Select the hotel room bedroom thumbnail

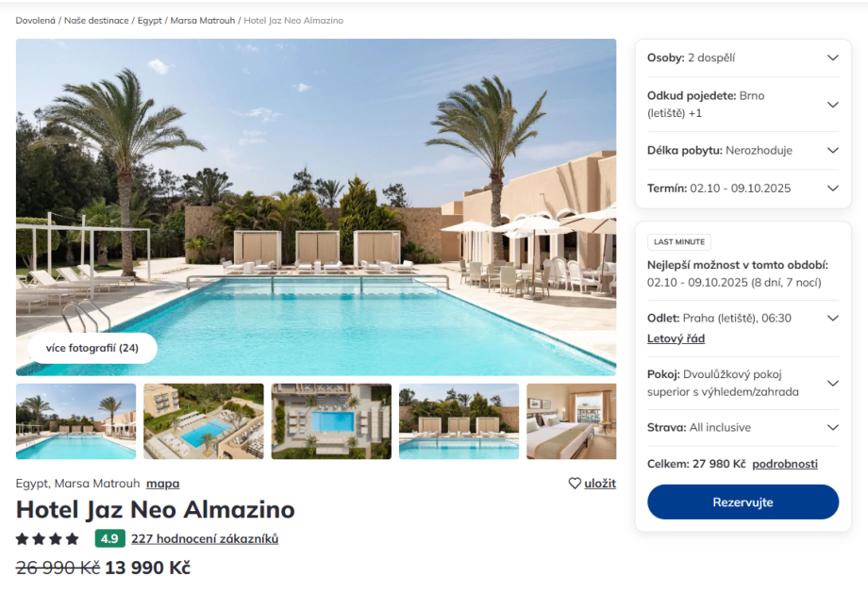coord(572,421)
